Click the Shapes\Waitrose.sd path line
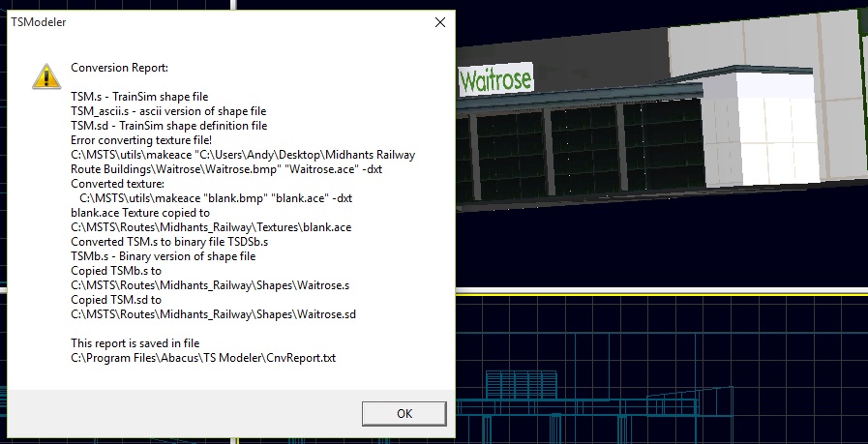This screenshot has height=444, width=868. pyautogui.click(x=214, y=314)
